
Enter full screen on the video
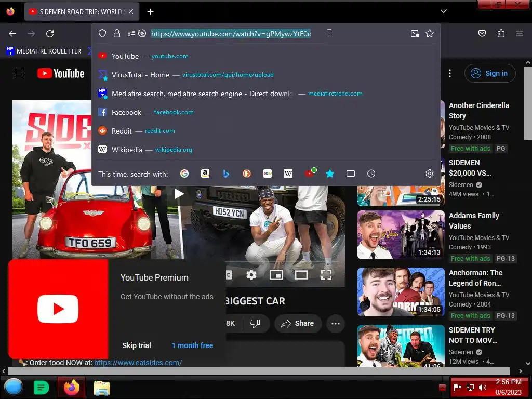pos(326,274)
